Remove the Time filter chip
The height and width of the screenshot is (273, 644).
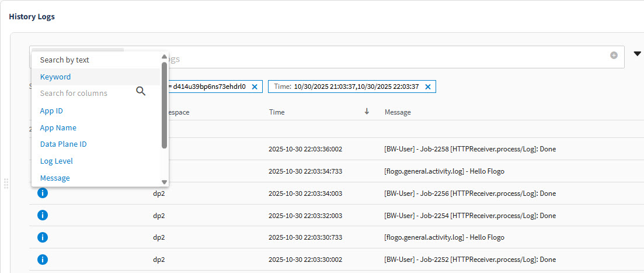tap(428, 87)
